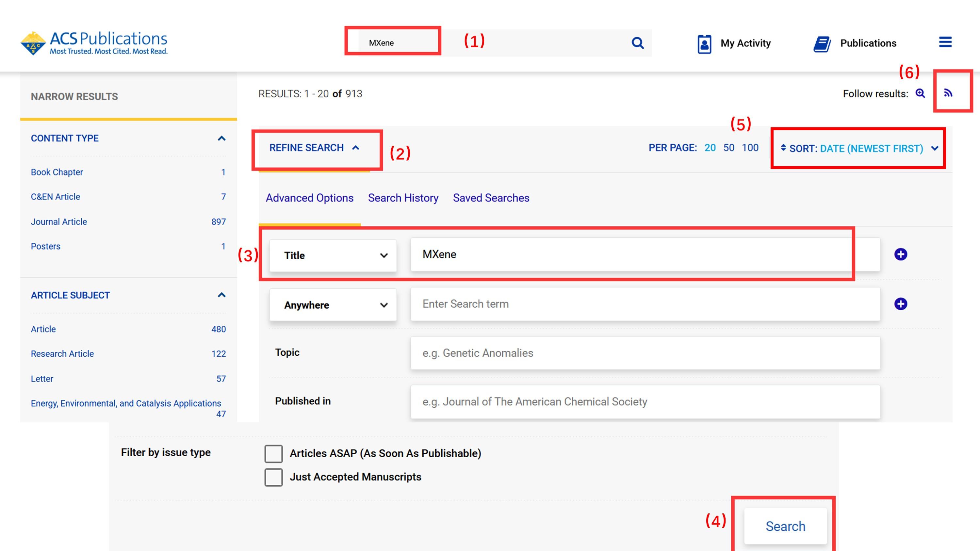Switch to the Search History tab
Screen dimensions: 980x551
point(403,198)
